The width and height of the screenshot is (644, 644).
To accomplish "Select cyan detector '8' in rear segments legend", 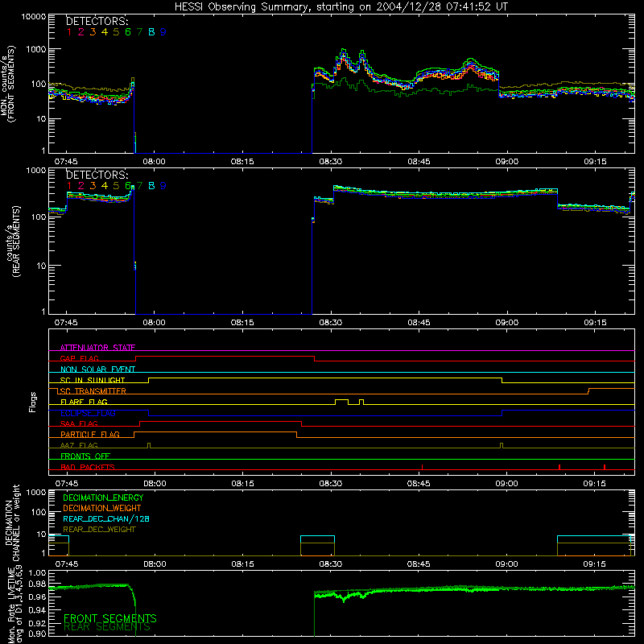I will [x=151, y=186].
